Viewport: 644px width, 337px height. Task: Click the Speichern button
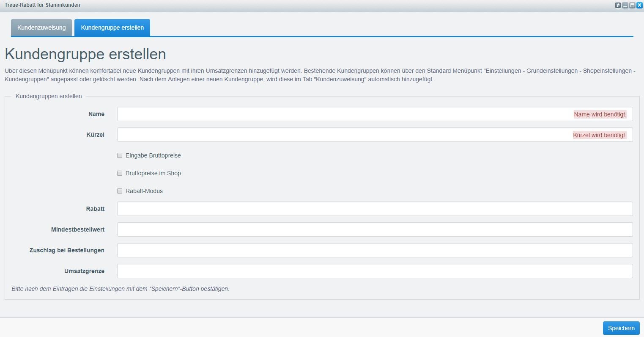click(621, 328)
